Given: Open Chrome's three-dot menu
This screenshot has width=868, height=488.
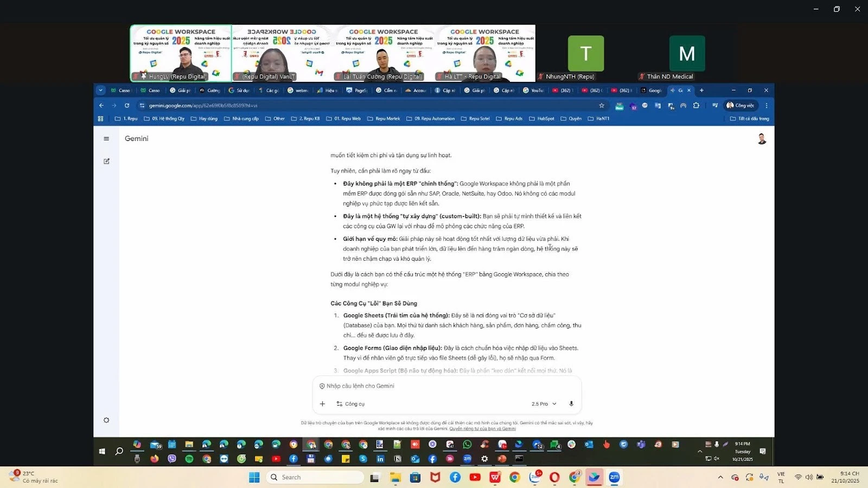Looking at the screenshot, I should (x=767, y=105).
